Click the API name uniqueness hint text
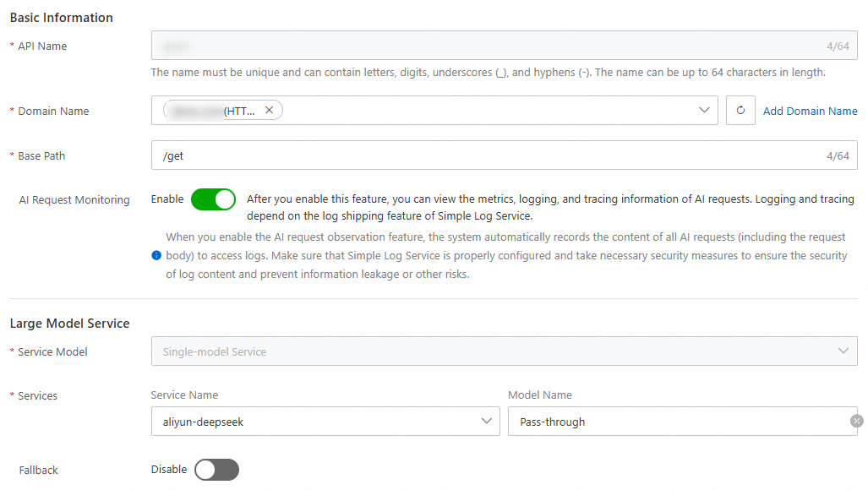Screen dimensions: 868x490 tap(489, 73)
